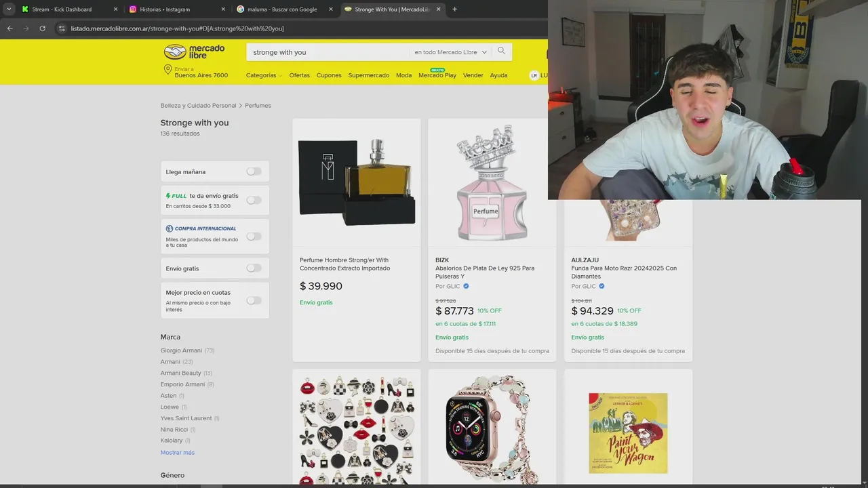
Task: Open the Ofertas menu item
Action: click(299, 75)
